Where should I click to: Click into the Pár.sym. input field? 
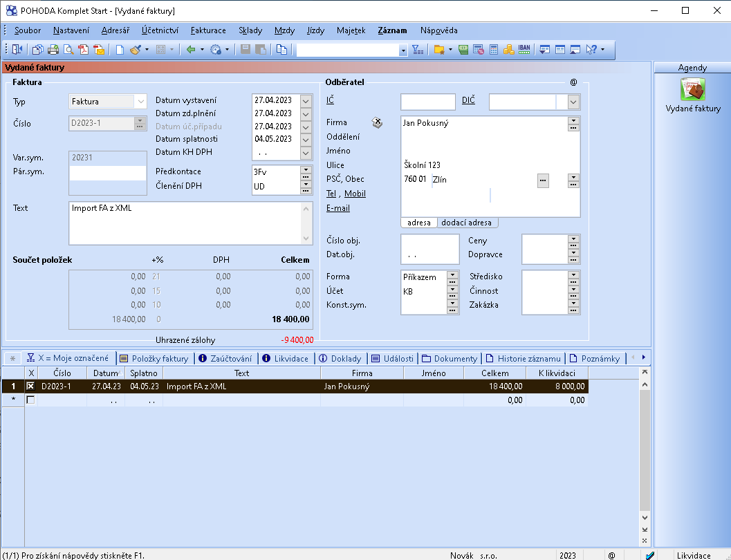click(108, 172)
